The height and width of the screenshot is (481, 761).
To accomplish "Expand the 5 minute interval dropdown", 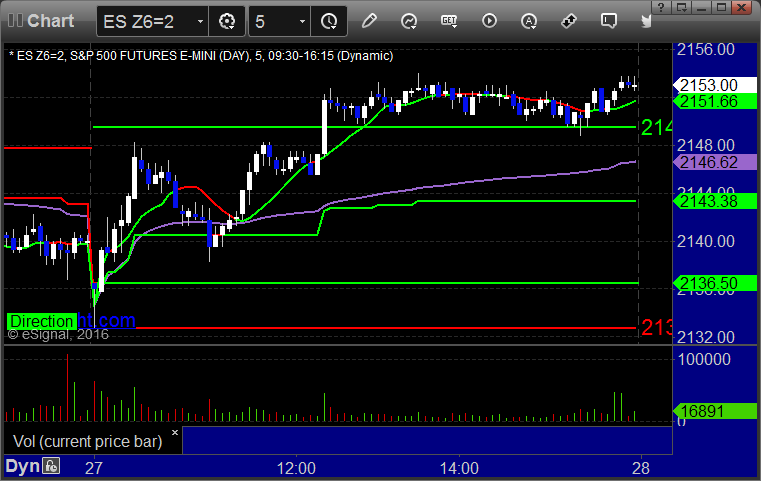I will pos(302,21).
